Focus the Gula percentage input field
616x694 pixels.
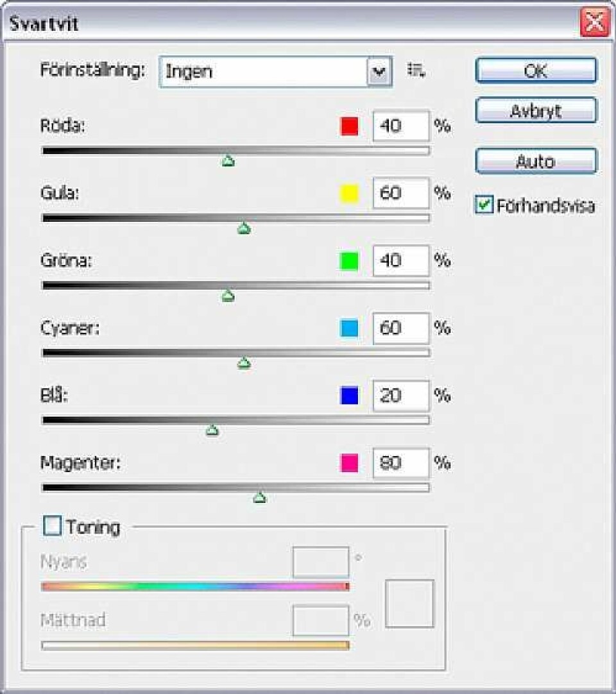tap(401, 194)
